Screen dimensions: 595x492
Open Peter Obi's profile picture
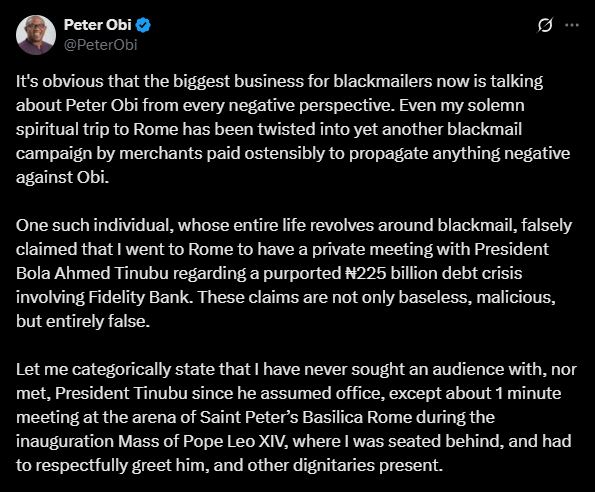click(36, 35)
